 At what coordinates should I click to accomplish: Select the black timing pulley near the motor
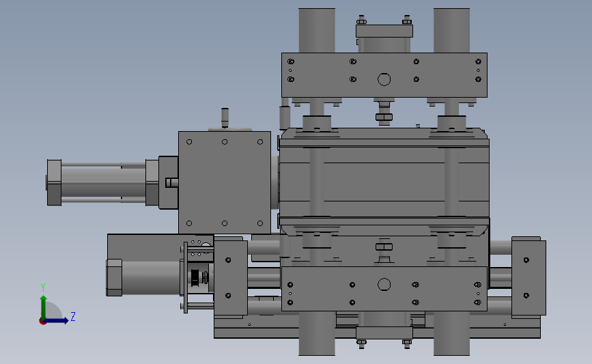click(x=195, y=278)
